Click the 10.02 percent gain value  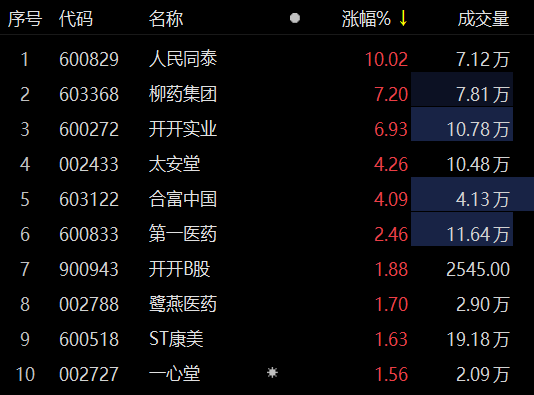click(387, 60)
